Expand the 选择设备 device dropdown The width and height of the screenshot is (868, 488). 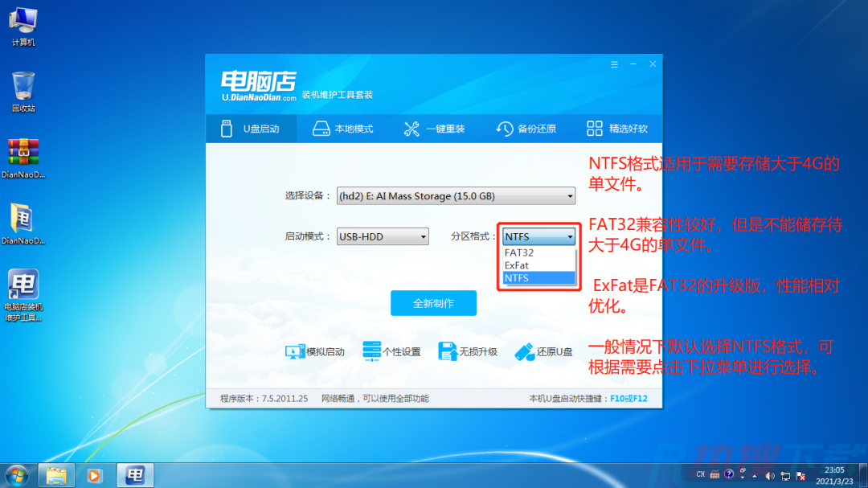(456, 196)
